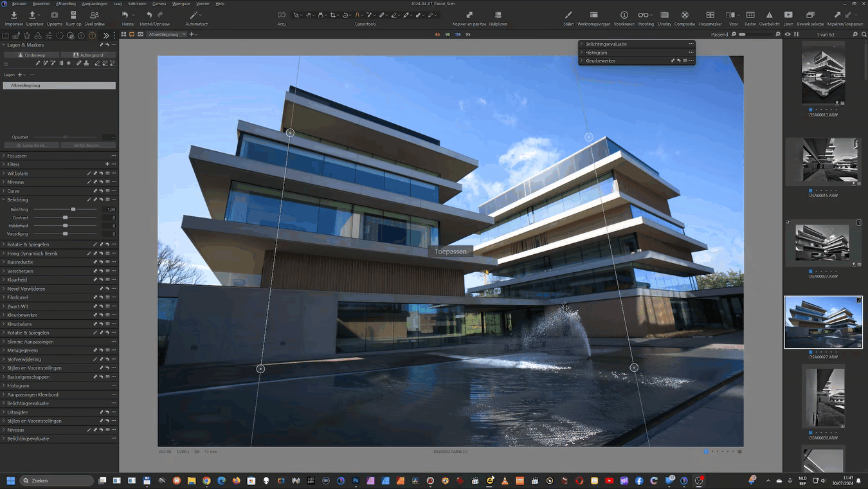Click the Compositie icon
This screenshot has height=489, width=868.
[685, 15]
